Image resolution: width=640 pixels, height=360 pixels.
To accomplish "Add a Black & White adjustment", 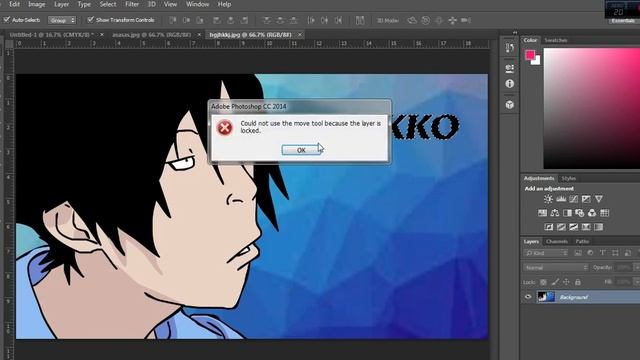I will point(567,213).
